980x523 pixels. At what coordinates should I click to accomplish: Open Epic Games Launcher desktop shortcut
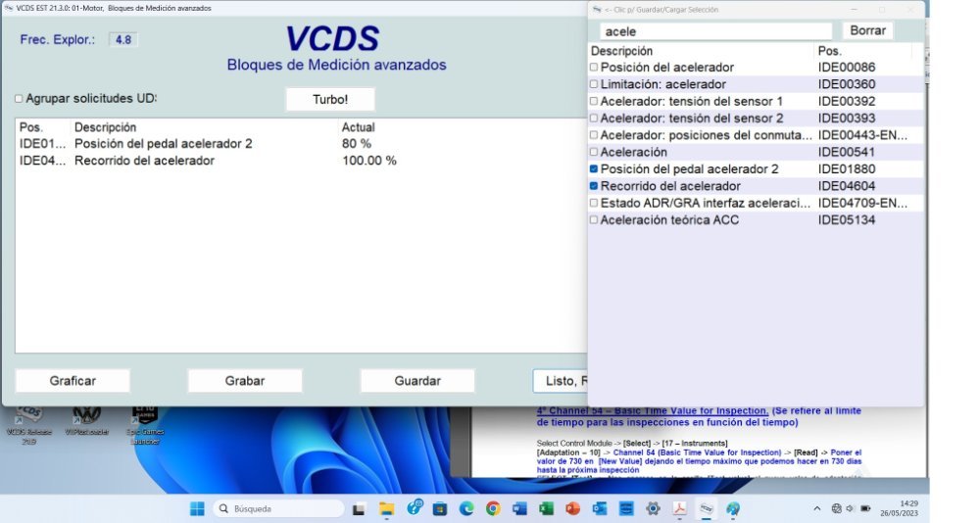tap(145, 424)
